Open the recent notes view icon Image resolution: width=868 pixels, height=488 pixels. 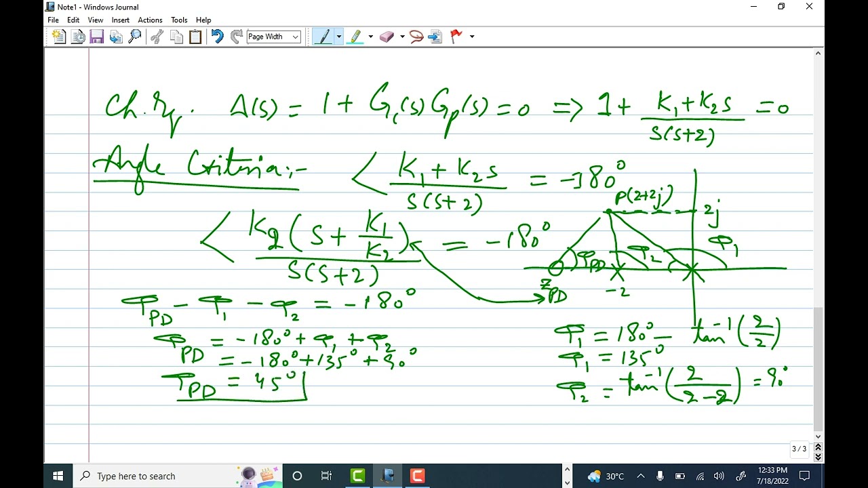point(78,37)
